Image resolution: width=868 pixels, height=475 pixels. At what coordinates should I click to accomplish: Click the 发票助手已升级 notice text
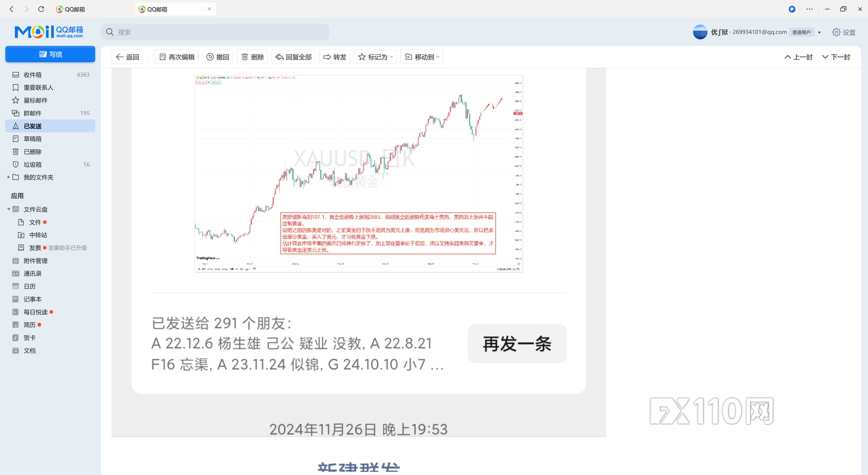[67, 248]
